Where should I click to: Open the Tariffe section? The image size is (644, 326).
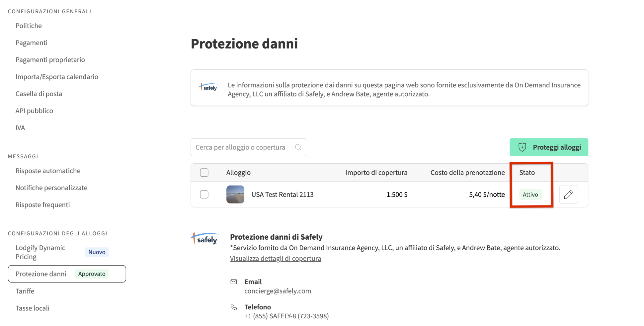[x=25, y=291]
